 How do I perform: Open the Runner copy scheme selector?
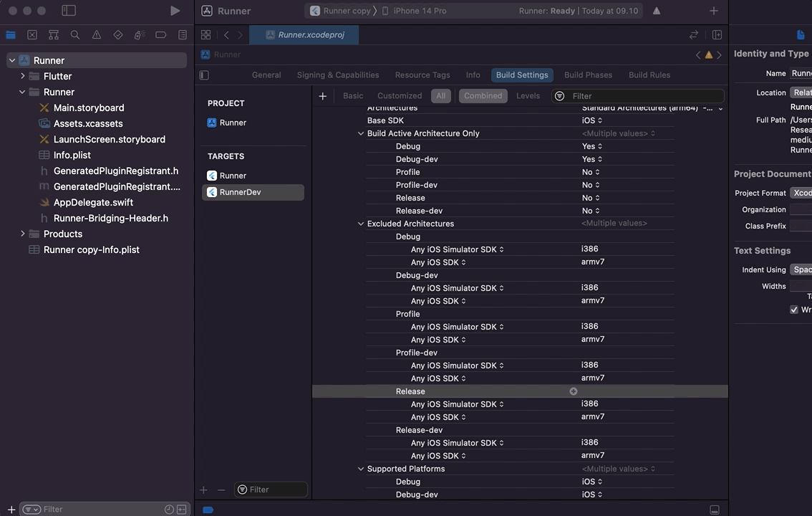[x=340, y=11]
